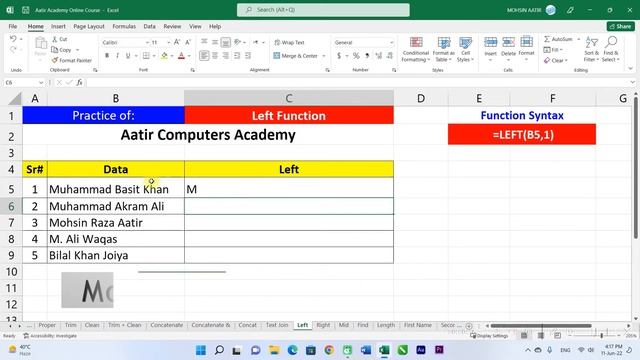
Task: Increase font size with larger A icon
Action: pyautogui.click(x=177, y=42)
